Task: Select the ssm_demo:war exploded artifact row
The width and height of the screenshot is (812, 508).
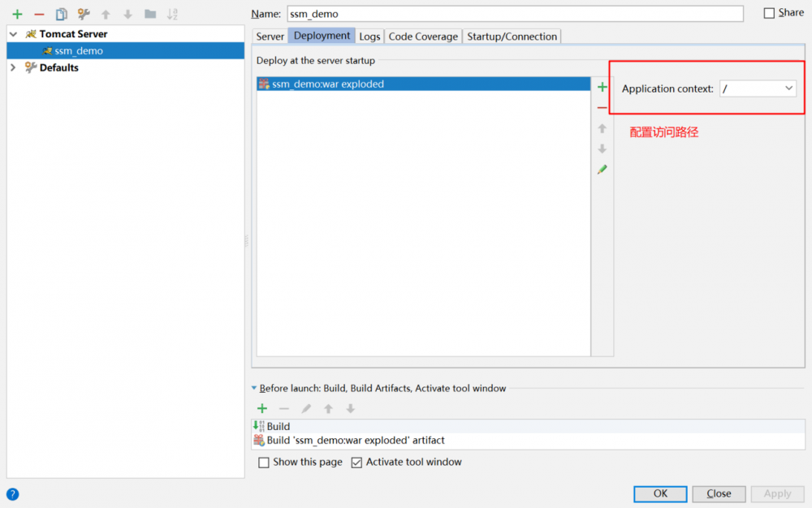Action: [x=424, y=84]
